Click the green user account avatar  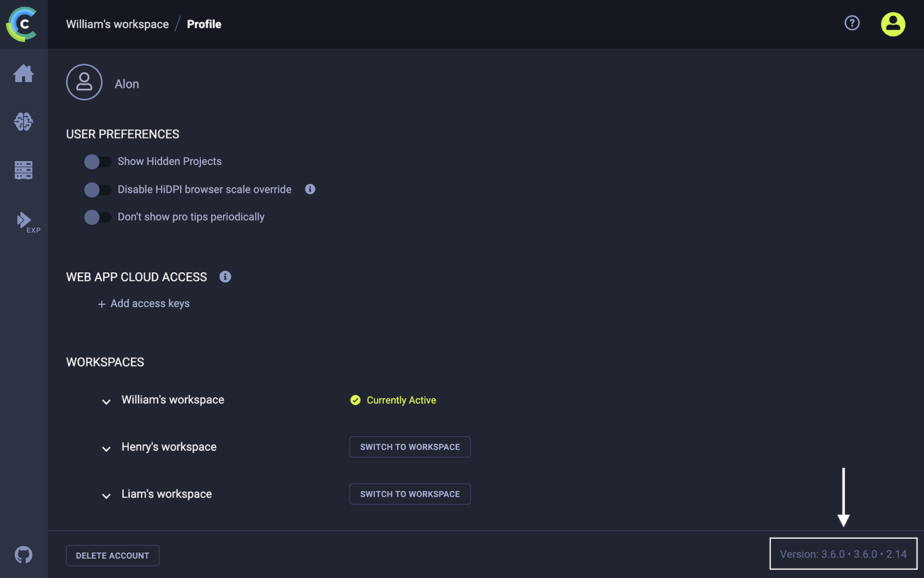click(x=892, y=24)
